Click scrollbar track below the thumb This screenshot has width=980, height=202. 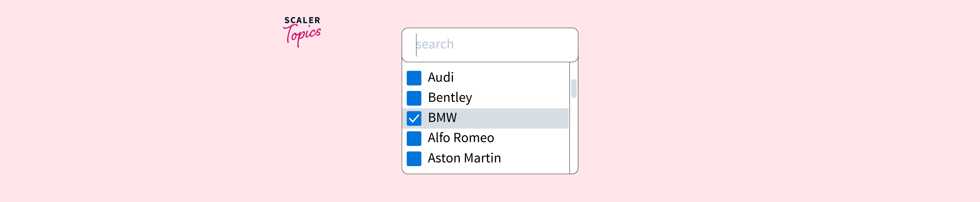pyautogui.click(x=573, y=137)
